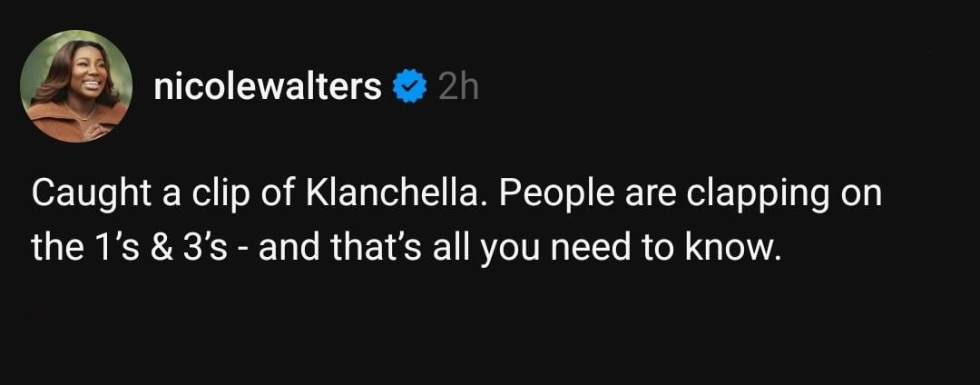This screenshot has height=385, width=980.
Task: Click the nicolewalters username
Action: coord(268,87)
